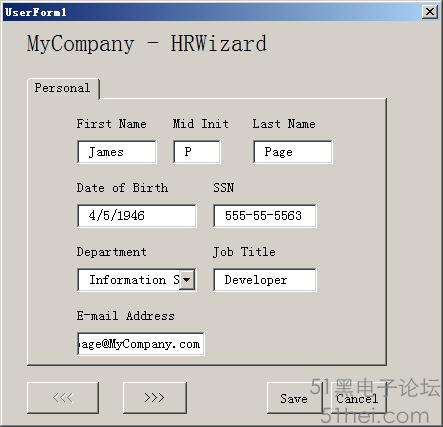This screenshot has width=443, height=427.
Task: Open the Department dropdown arrow
Action: pyautogui.click(x=187, y=280)
